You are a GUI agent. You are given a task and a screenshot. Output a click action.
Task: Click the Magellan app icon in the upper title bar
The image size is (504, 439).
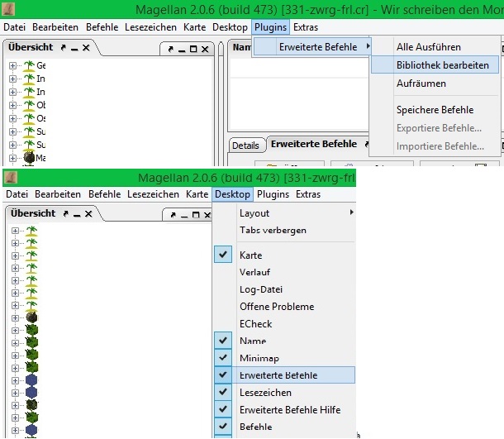coord(11,10)
